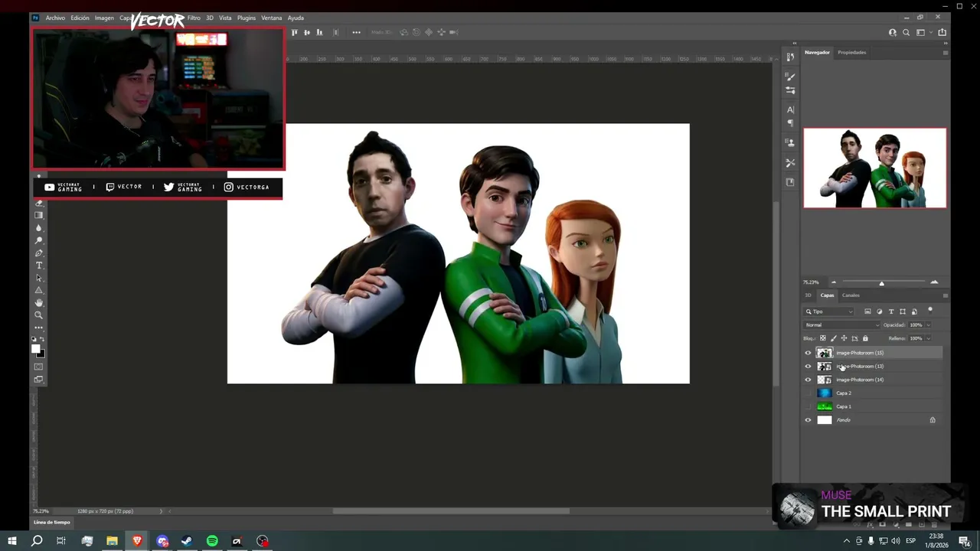980x551 pixels.
Task: Expand the Relleno slider arrow
Action: click(x=928, y=338)
